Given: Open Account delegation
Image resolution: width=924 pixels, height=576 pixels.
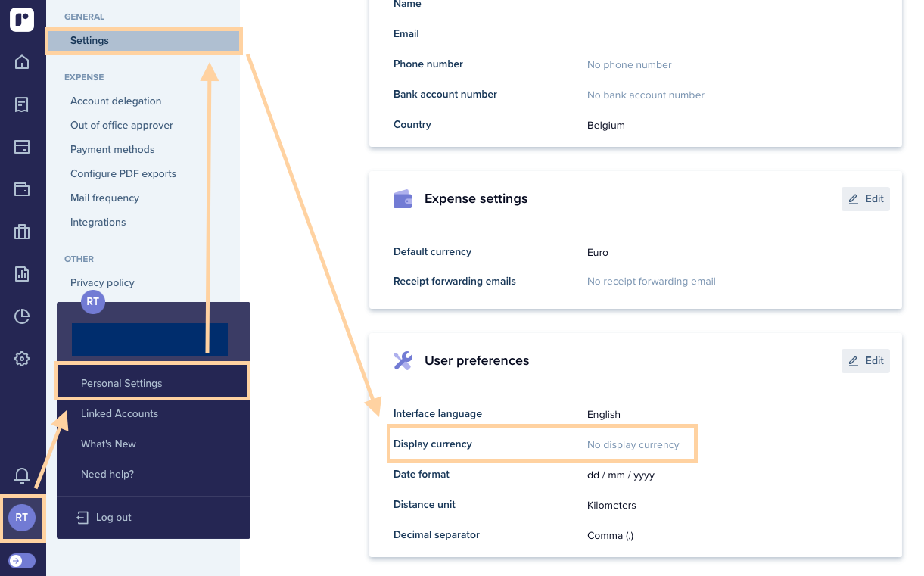Looking at the screenshot, I should (116, 101).
